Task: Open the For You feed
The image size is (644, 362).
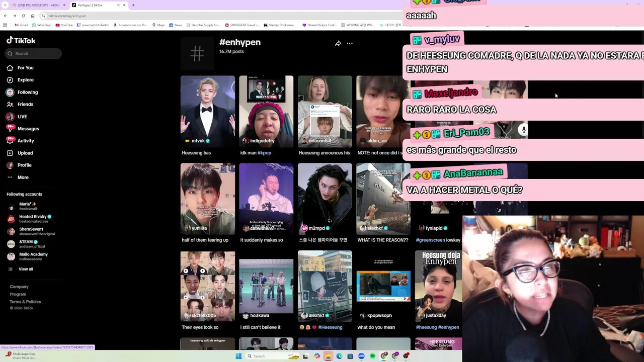Action: pyautogui.click(x=20, y=68)
